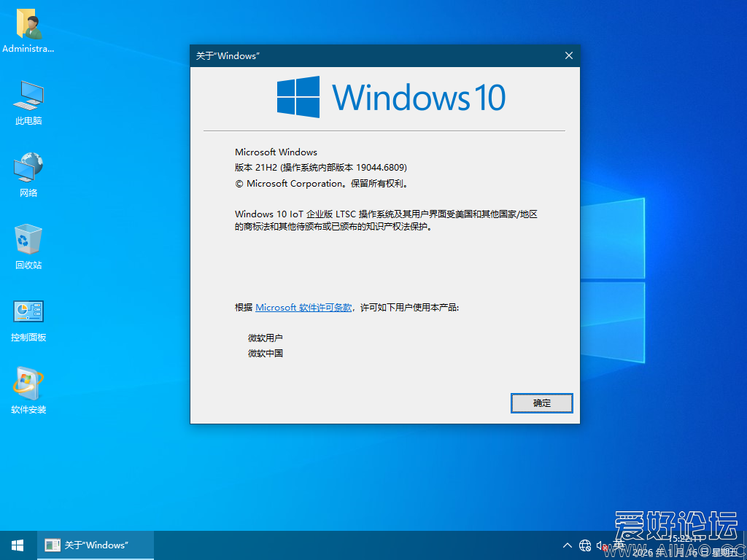Click the 微软用户 licensed user text
The height and width of the screenshot is (560, 747).
click(266, 338)
